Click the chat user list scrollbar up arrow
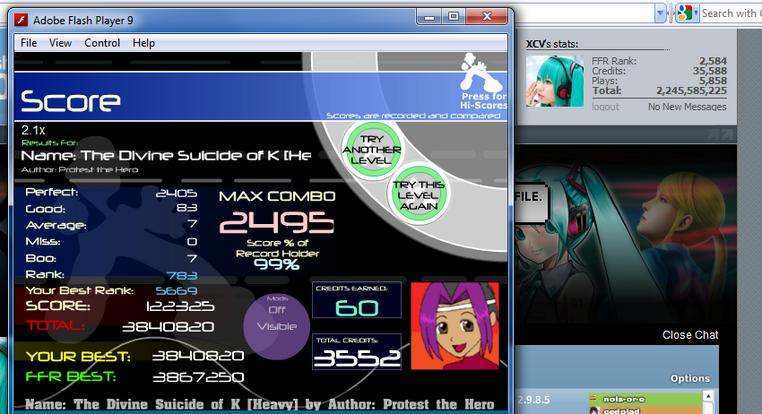The image size is (762, 414). [708, 397]
